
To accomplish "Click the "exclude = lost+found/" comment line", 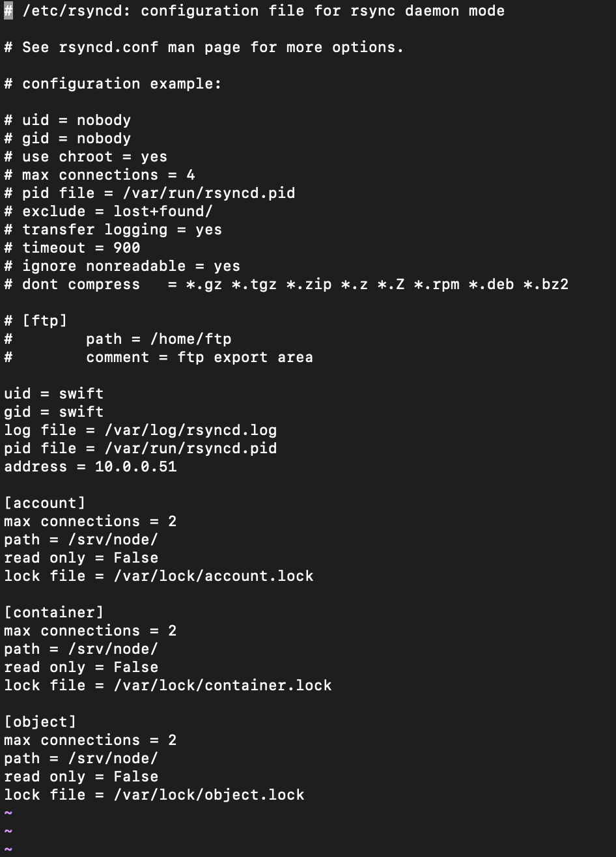I will (117, 211).
